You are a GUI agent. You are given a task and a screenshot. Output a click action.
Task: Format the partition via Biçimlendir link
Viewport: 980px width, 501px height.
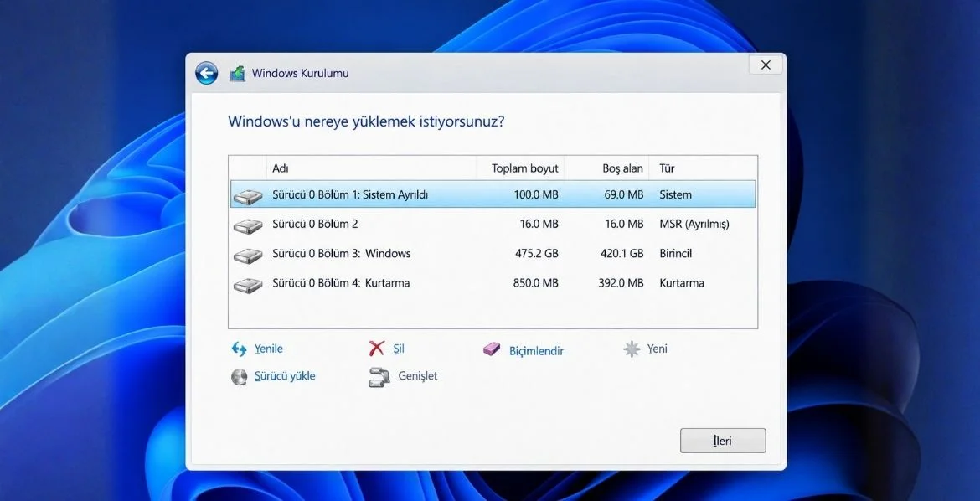[536, 351]
